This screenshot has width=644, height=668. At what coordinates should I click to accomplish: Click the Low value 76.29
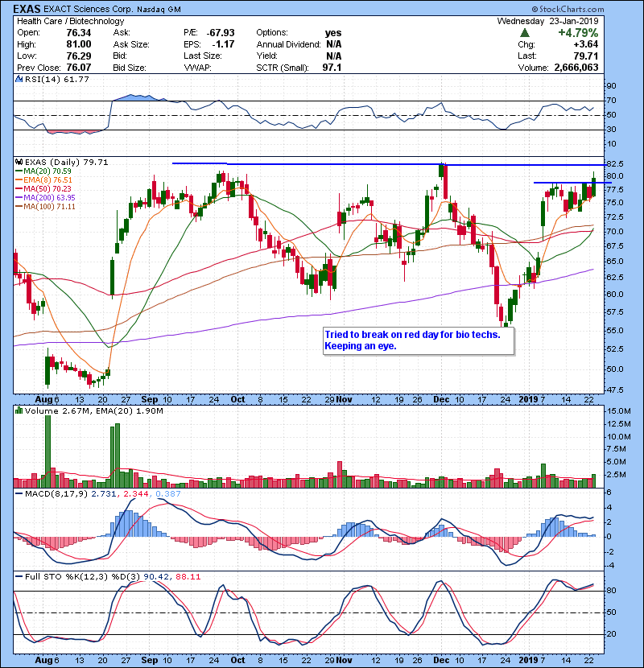tap(78, 56)
